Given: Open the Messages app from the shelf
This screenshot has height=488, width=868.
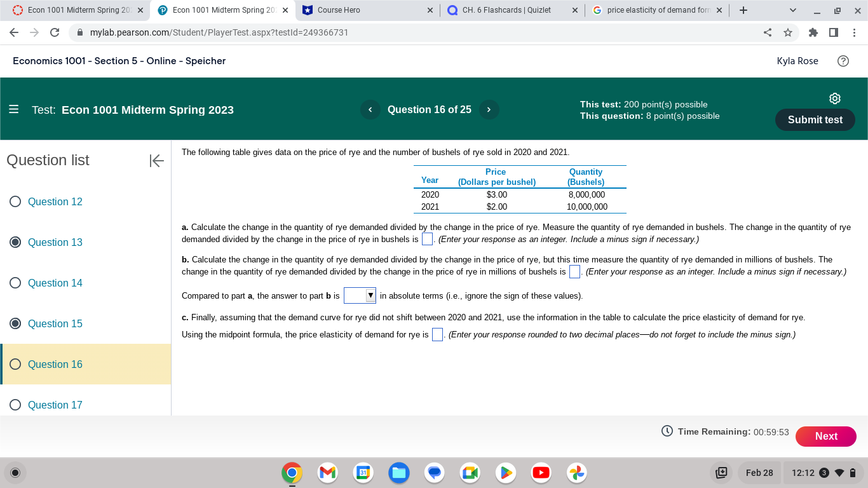Looking at the screenshot, I should pos(434,473).
